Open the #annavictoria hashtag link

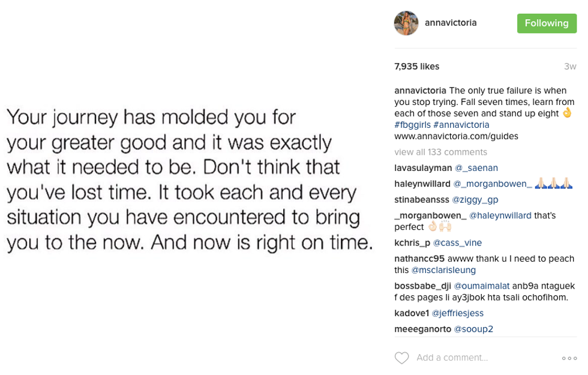click(x=461, y=125)
